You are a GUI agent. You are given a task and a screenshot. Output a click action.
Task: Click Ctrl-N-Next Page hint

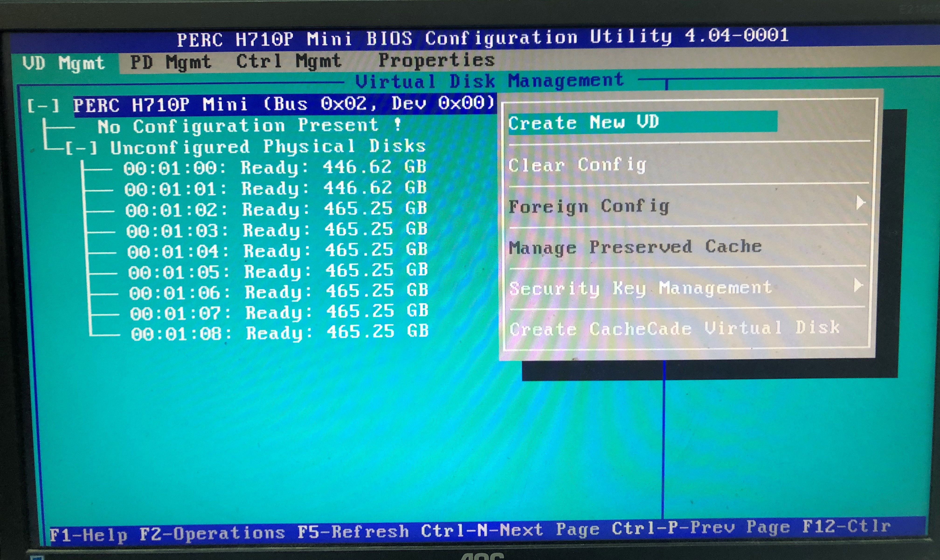(x=510, y=530)
